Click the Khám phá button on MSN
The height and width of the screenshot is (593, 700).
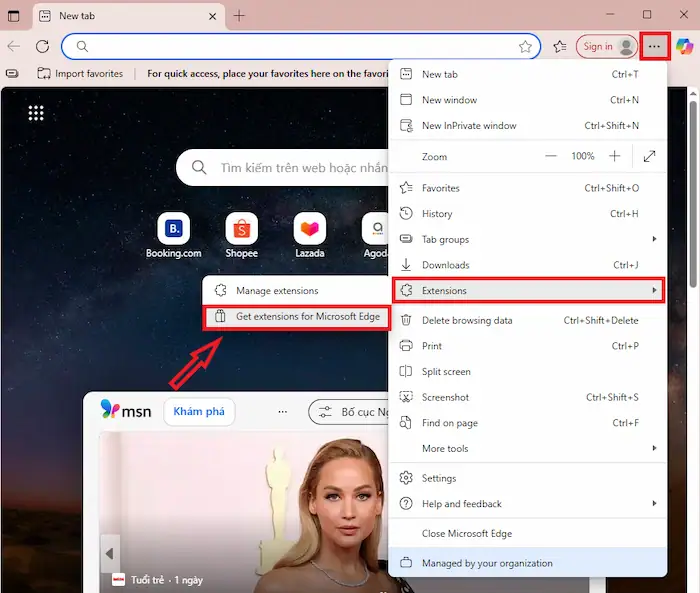(x=200, y=412)
